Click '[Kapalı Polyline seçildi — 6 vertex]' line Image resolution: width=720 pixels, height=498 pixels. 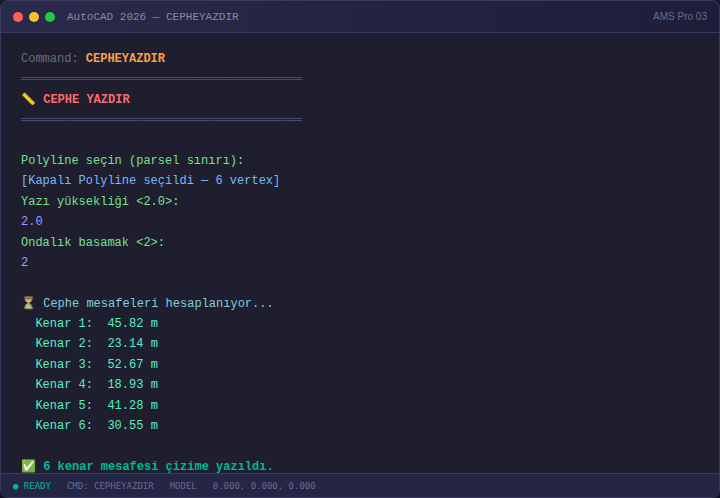click(150, 180)
